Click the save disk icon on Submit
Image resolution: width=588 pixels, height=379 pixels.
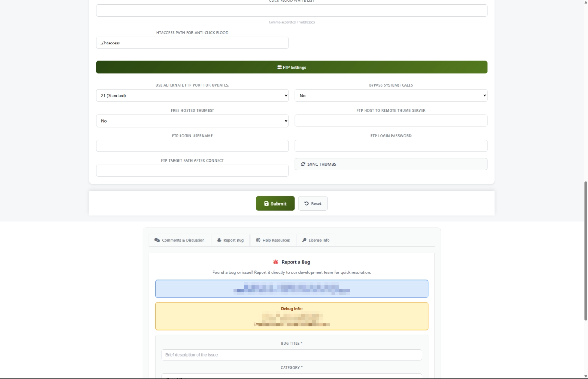click(266, 204)
